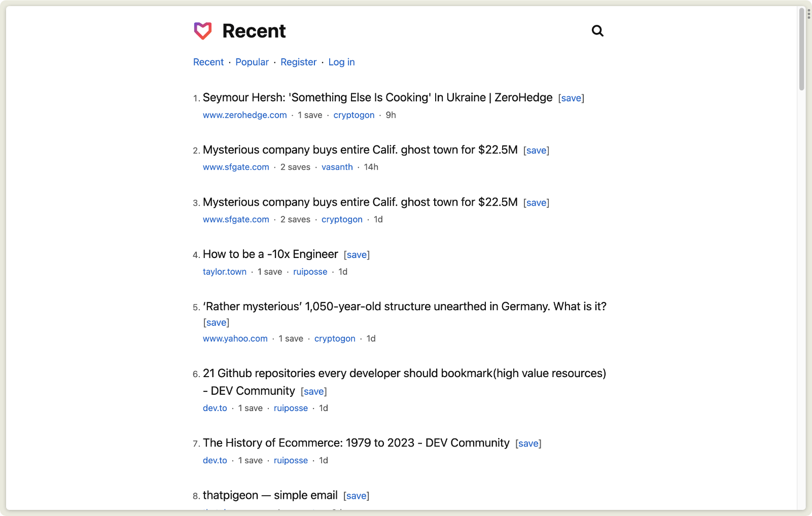Click the www.yahoo.com source link
The image size is (812, 516).
pyautogui.click(x=235, y=339)
